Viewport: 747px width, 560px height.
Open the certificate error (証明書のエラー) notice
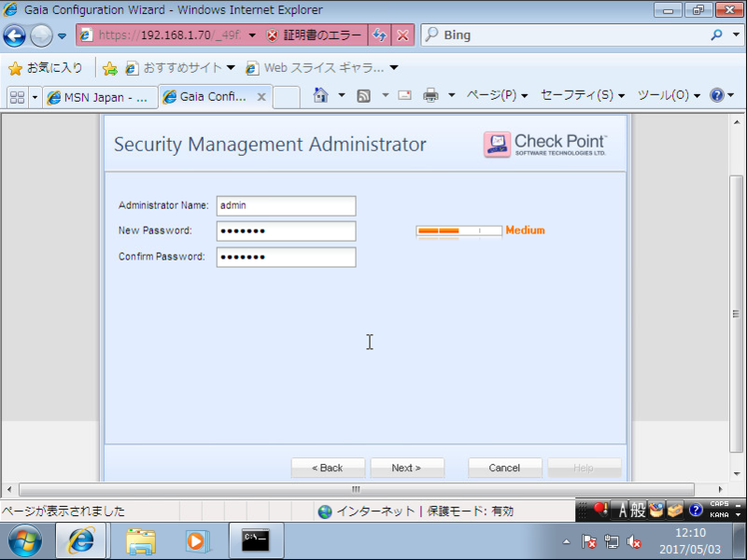point(314,35)
